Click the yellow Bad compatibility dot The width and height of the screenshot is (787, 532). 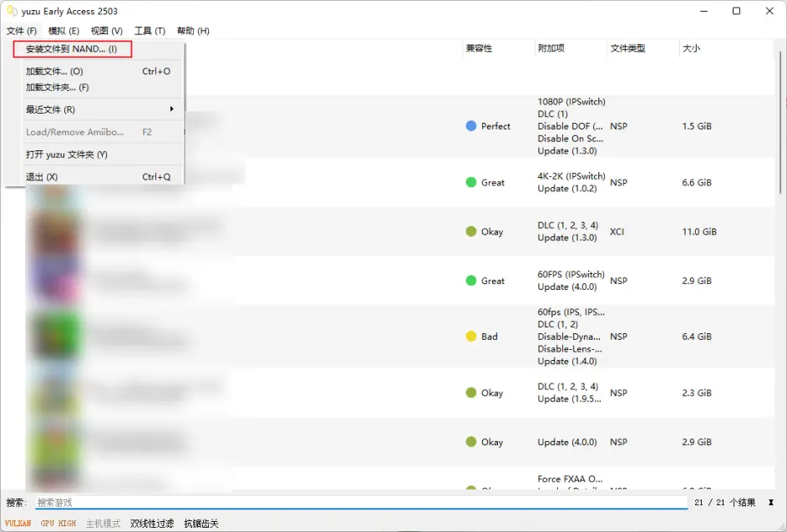[471, 337]
